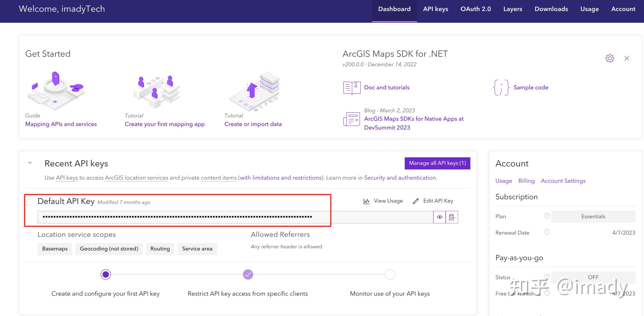Click the help icon next to Renewal Date
Screen dimensions: 644x316
coord(547,232)
